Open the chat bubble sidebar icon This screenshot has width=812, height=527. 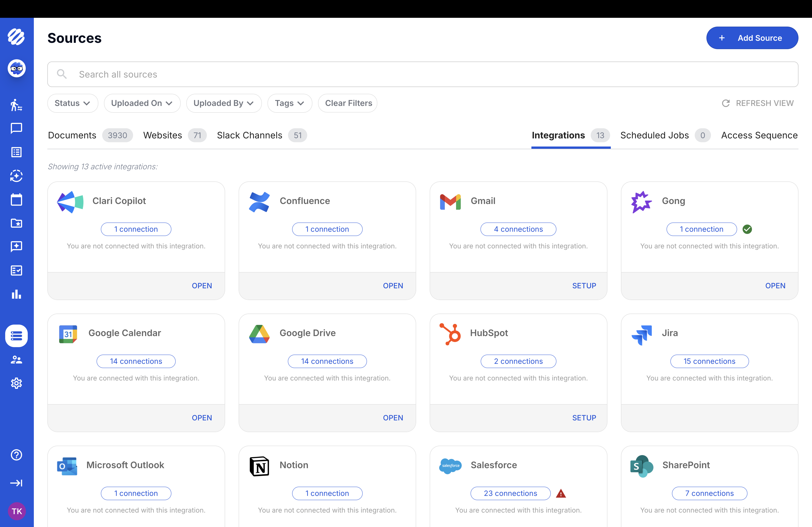[x=16, y=128]
